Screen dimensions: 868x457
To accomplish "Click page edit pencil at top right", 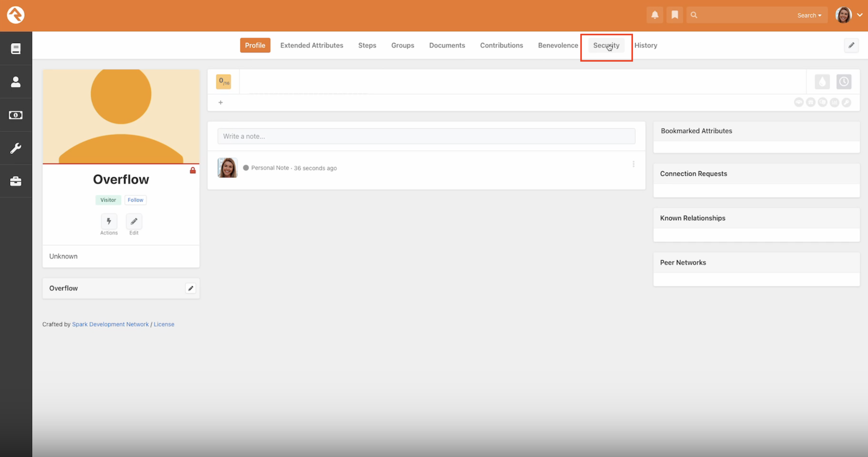I will pyautogui.click(x=851, y=45).
